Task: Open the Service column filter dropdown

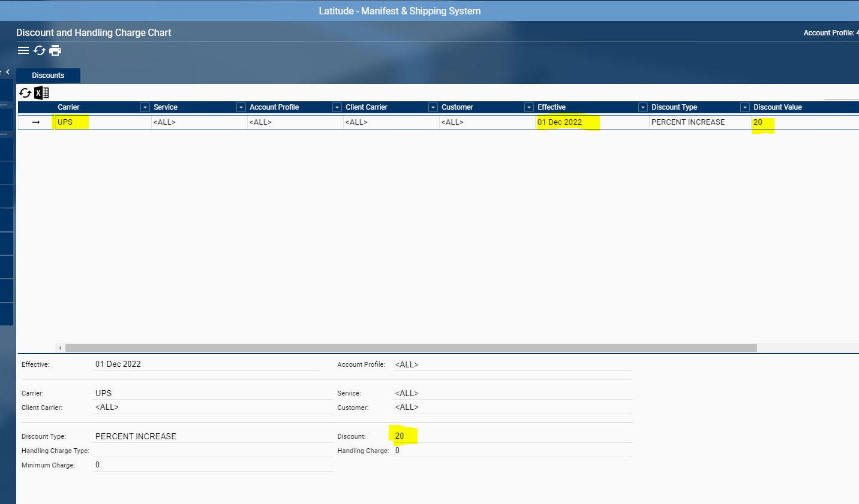Action: [241, 107]
